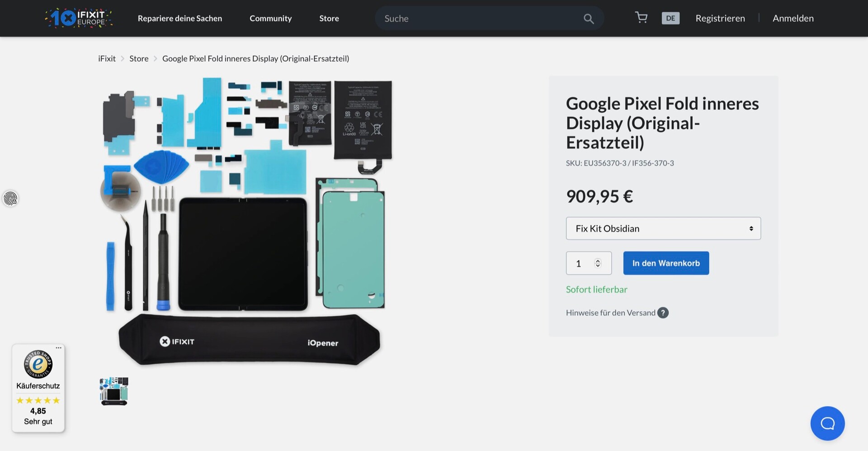Viewport: 868px width, 451px height.
Task: Click the Käuferschutz label
Action: pos(38,386)
